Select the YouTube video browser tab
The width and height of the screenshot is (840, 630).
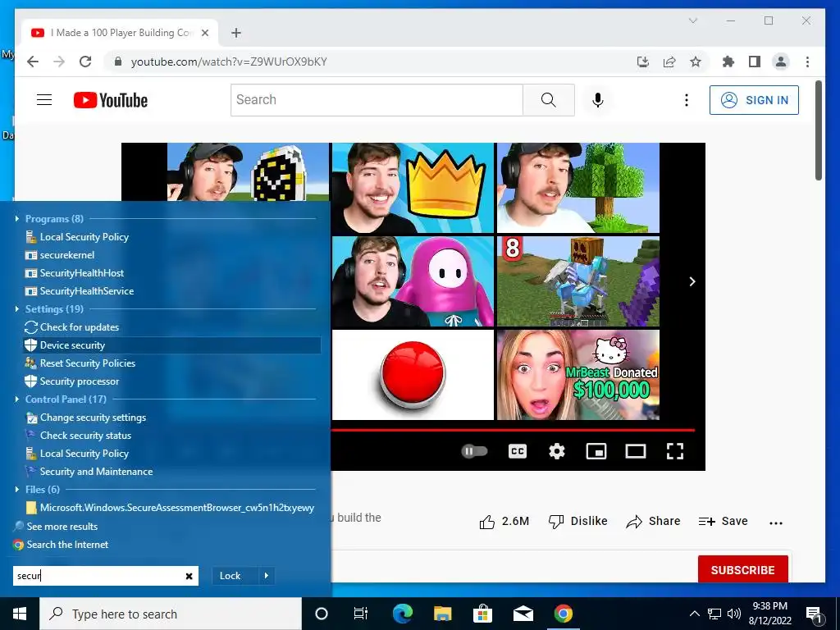coord(120,33)
